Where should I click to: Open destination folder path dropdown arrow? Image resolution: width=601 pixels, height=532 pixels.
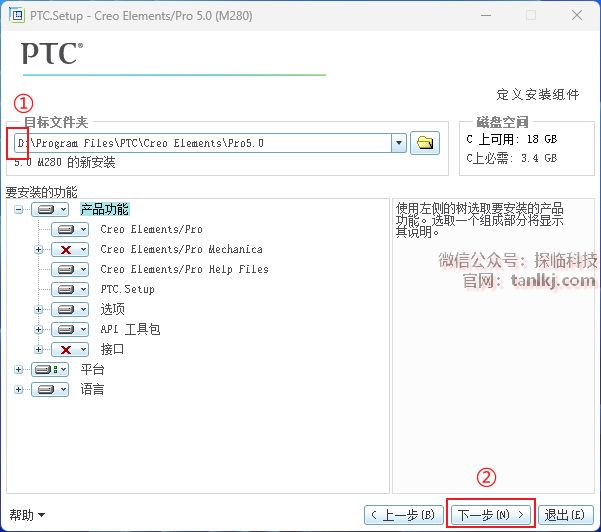399,143
